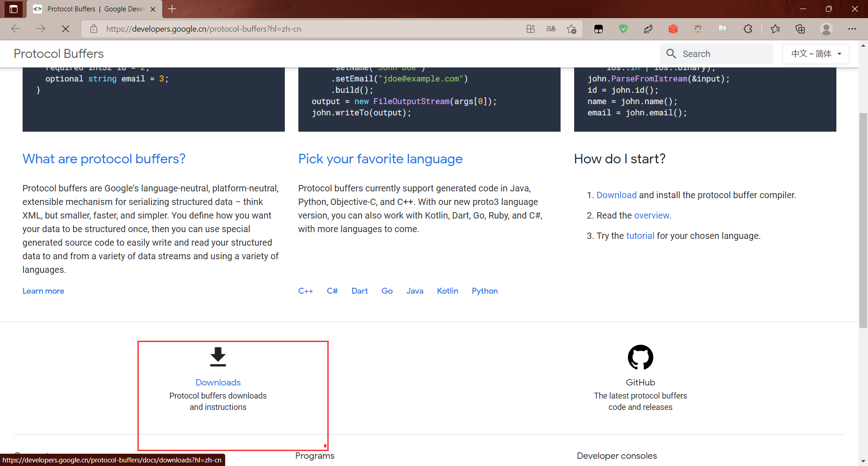The height and width of the screenshot is (466, 868).
Task: Close the Protocol Buffers tab
Action: click(153, 9)
